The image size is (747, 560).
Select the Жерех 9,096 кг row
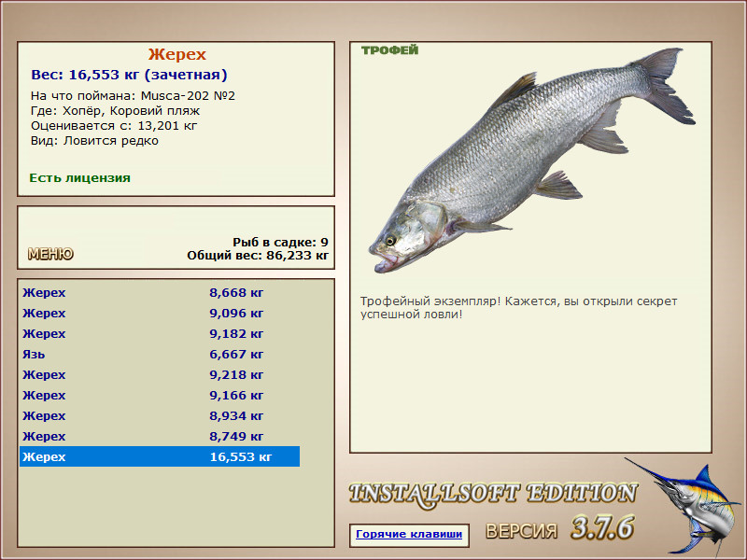tap(160, 314)
